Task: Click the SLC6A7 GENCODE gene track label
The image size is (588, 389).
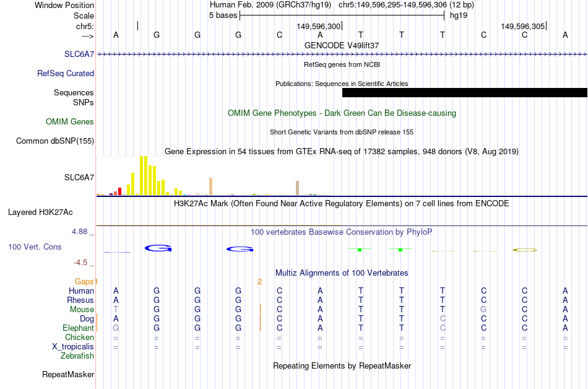Action: [x=79, y=54]
